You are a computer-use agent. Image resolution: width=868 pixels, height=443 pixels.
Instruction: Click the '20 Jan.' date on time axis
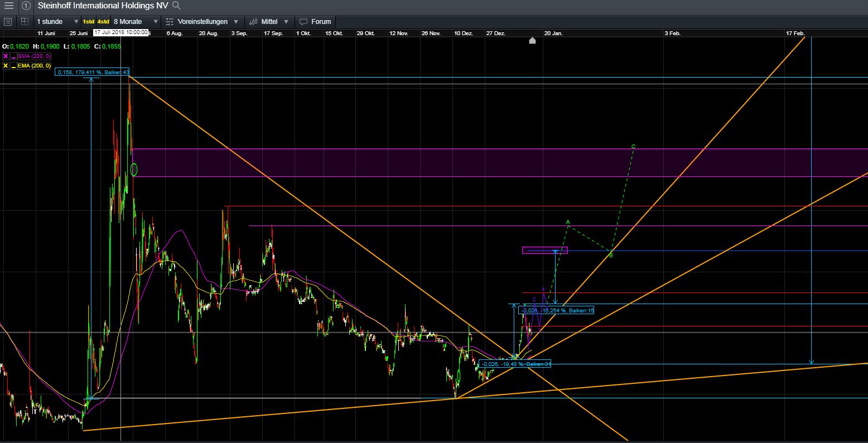553,33
